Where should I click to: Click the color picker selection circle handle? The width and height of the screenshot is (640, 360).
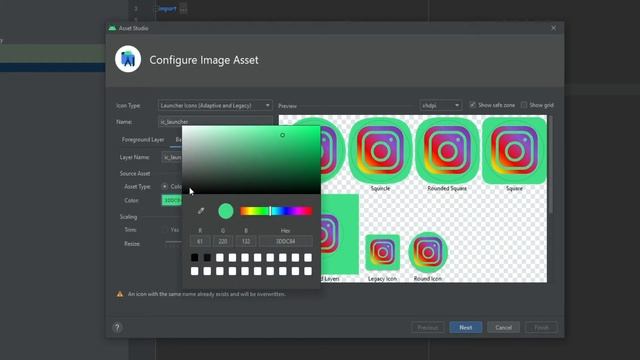pos(282,135)
